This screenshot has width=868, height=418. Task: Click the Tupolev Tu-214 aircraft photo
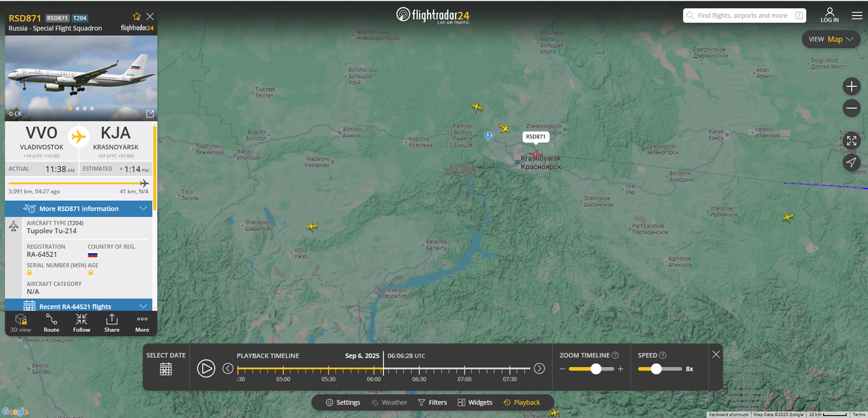pyautogui.click(x=81, y=78)
